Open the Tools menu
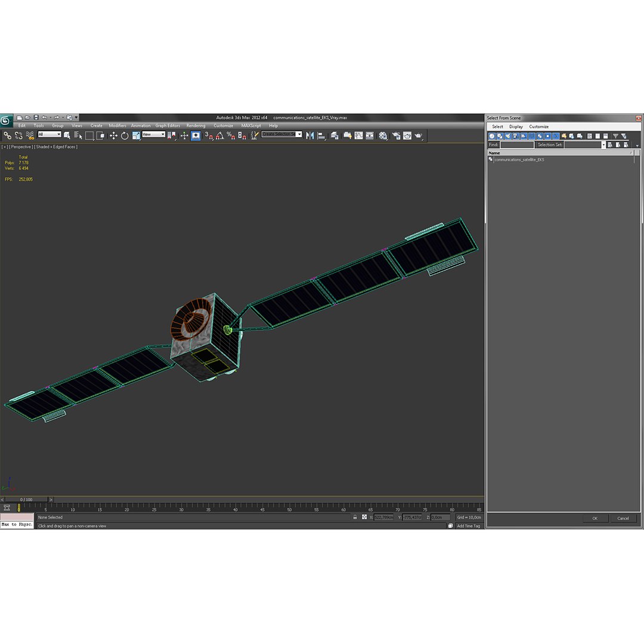Viewport: 644px width, 644px height. point(39,126)
